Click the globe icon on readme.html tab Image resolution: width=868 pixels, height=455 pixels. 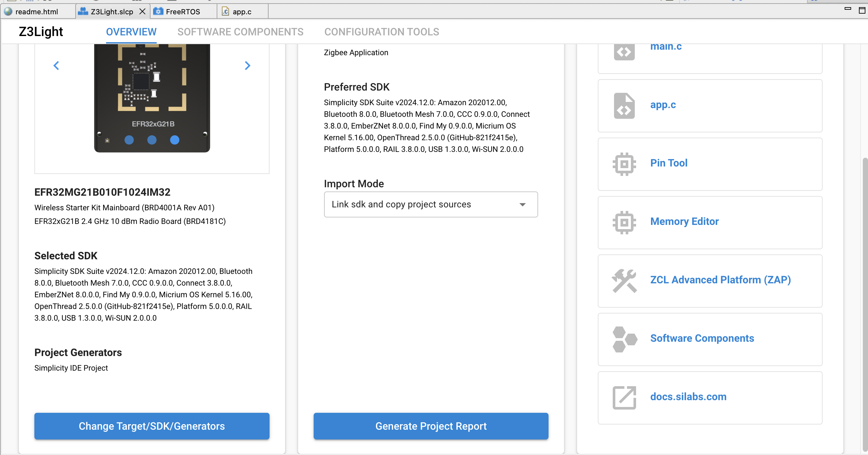pyautogui.click(x=7, y=11)
